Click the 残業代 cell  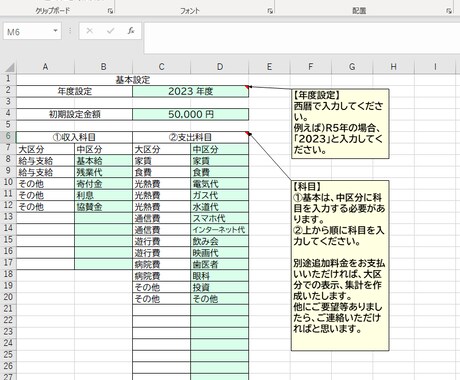pos(103,172)
